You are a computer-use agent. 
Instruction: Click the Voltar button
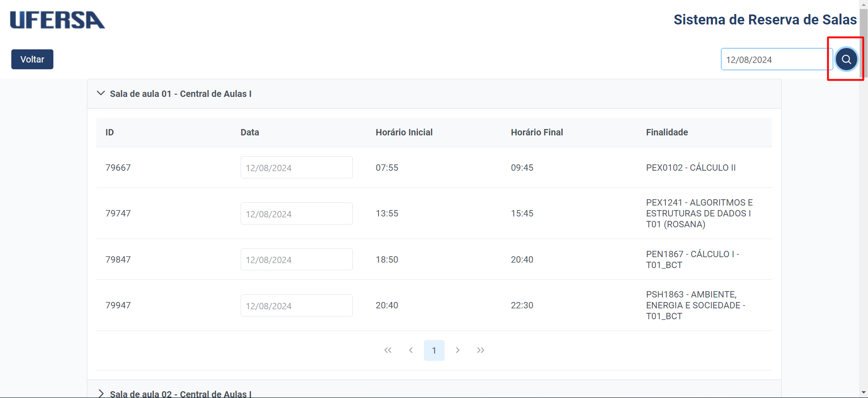pyautogui.click(x=32, y=59)
